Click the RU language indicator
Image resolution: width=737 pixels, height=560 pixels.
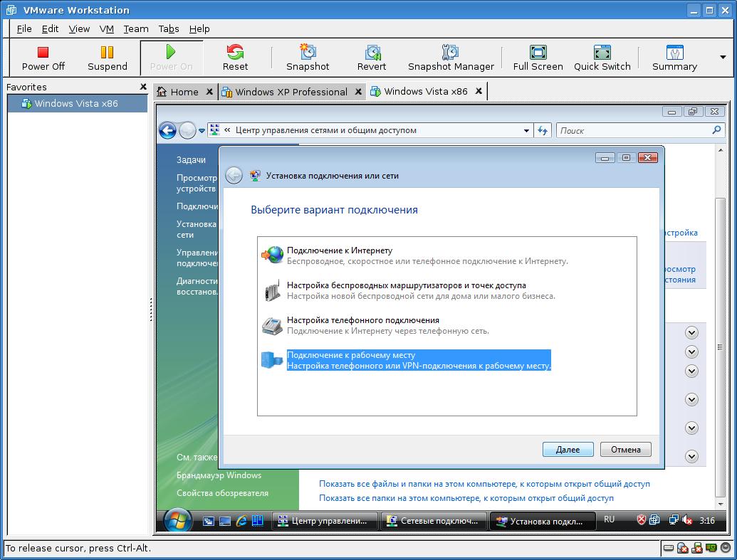[609, 519]
